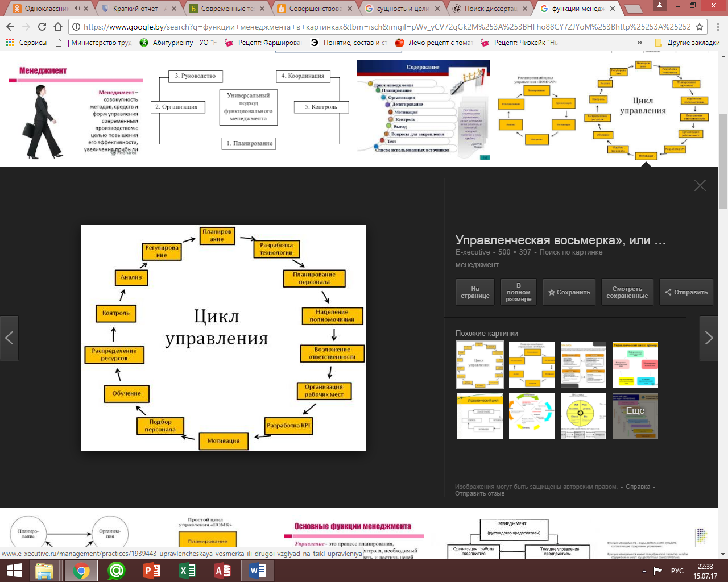Switch to the Поиск диссертаций tab
Screen dimensions: 728x582
(487, 9)
